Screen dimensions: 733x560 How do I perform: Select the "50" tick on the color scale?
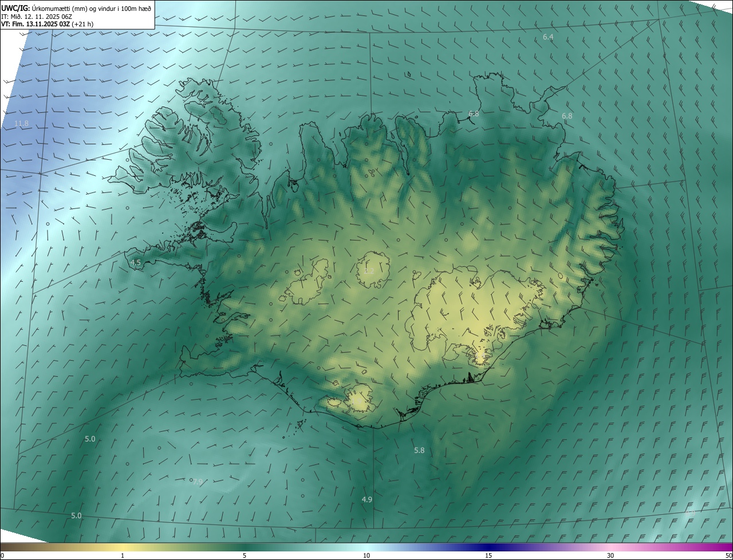(x=728, y=555)
